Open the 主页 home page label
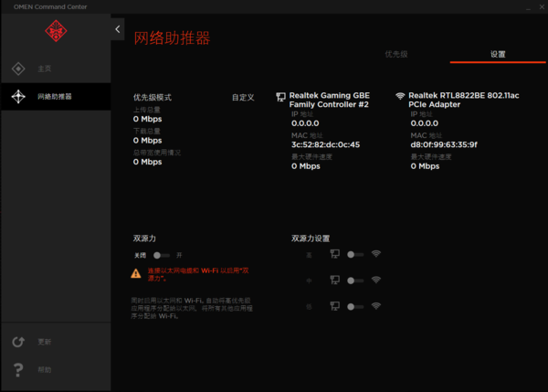The image size is (548, 392). 45,69
